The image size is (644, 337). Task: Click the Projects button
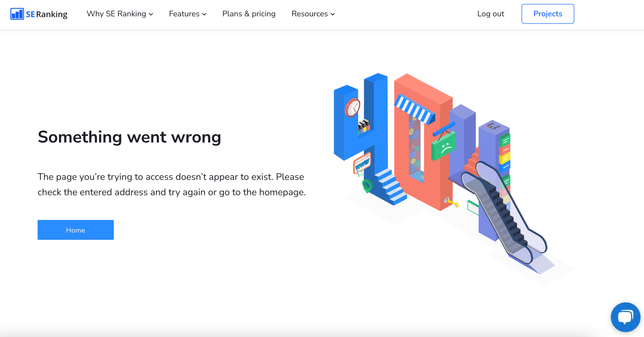point(547,14)
